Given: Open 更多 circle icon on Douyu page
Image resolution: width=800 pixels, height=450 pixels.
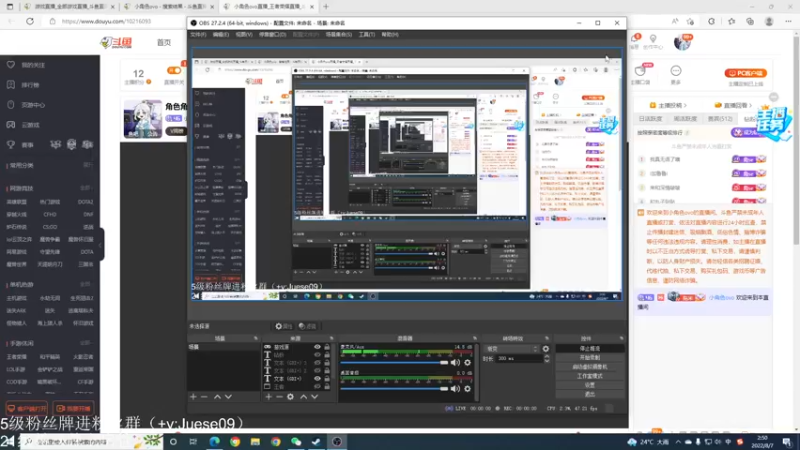Looking at the screenshot, I should click(x=676, y=71).
